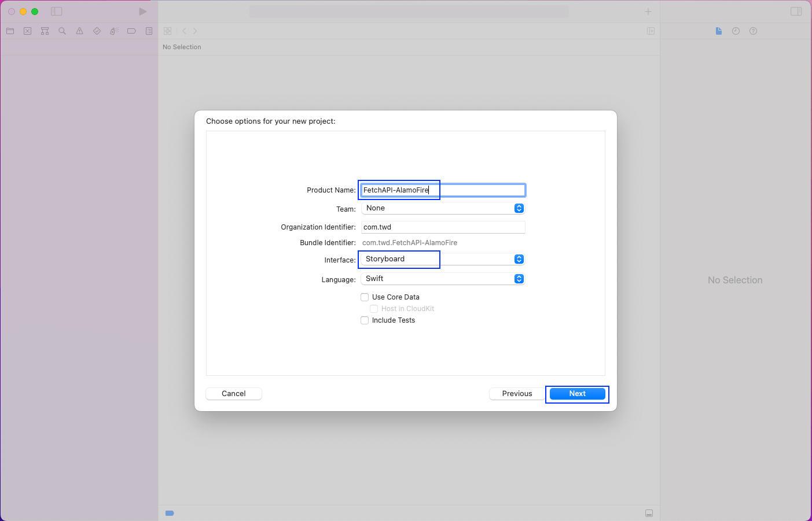Open the Report navigator list icon

149,31
